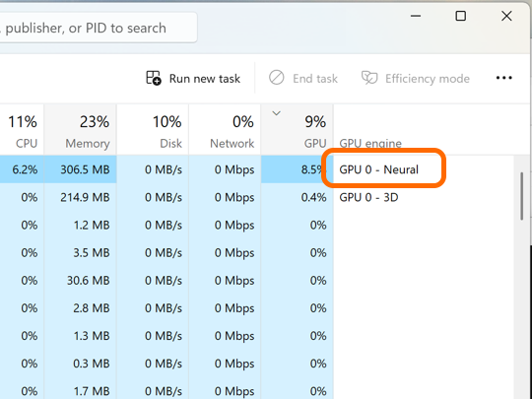
Task: Click the vertical scrollbar thumb in process list
Action: coord(522,196)
